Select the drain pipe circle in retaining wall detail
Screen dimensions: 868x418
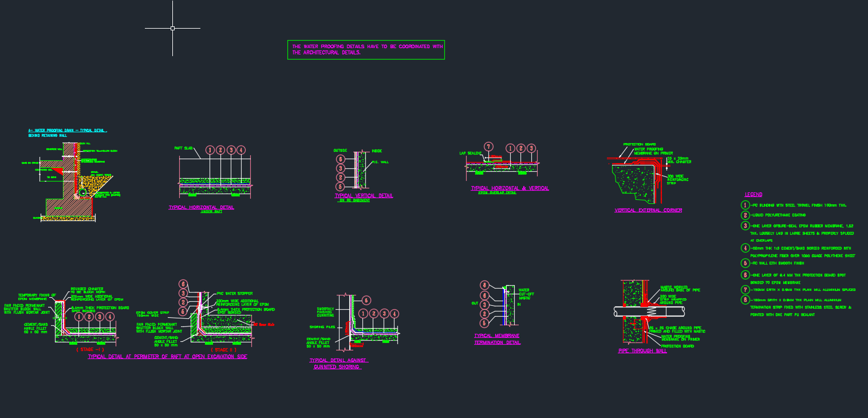click(84, 194)
